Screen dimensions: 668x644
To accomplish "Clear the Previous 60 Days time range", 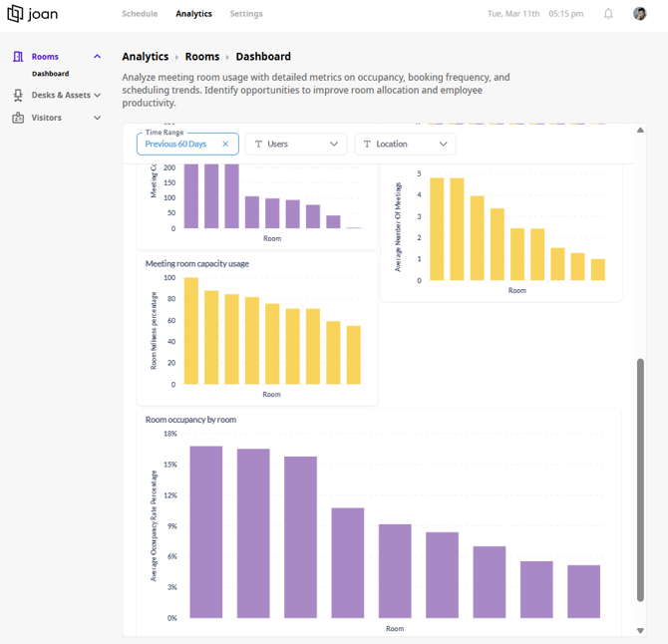I will click(x=225, y=144).
